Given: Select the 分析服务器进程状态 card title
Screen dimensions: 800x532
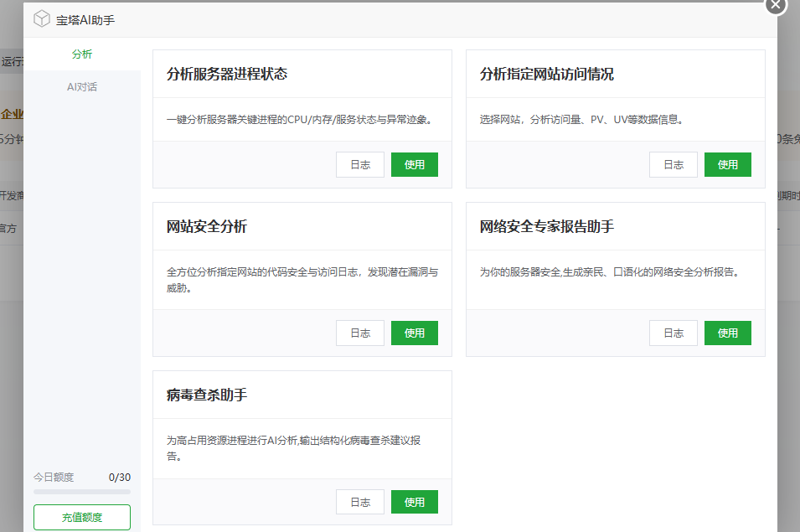Looking at the screenshot, I should (227, 75).
